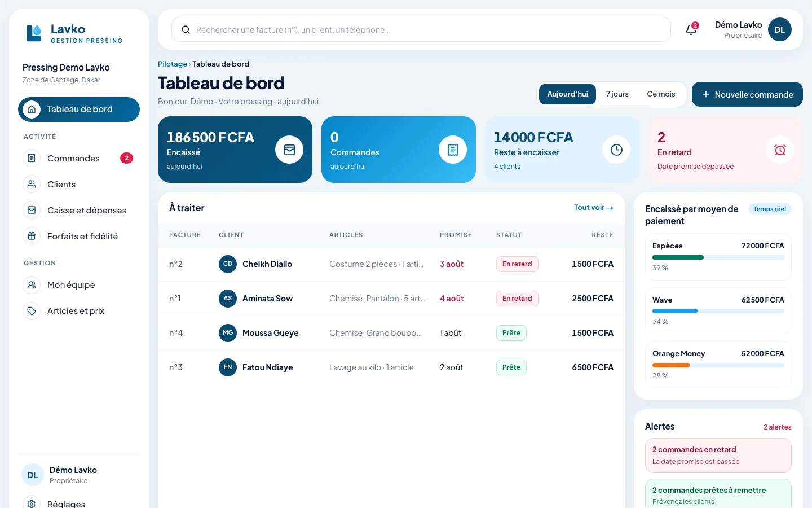Image resolution: width=812 pixels, height=508 pixels.
Task: Open Clients via its sidebar icon
Action: [x=32, y=184]
